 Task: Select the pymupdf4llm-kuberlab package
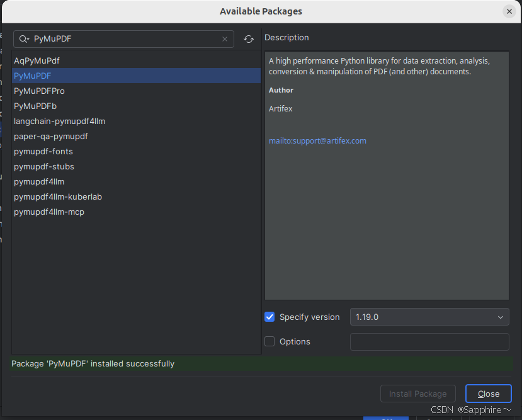[x=136, y=196]
